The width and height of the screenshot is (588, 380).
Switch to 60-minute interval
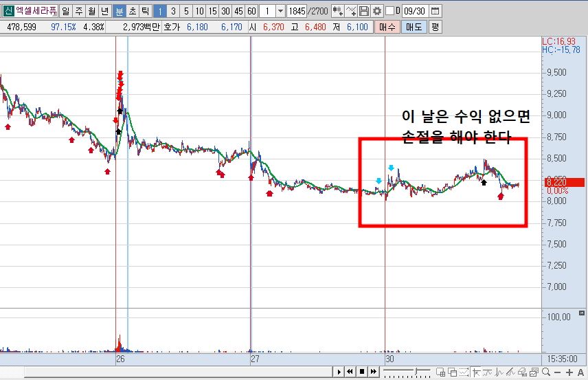tap(252, 11)
